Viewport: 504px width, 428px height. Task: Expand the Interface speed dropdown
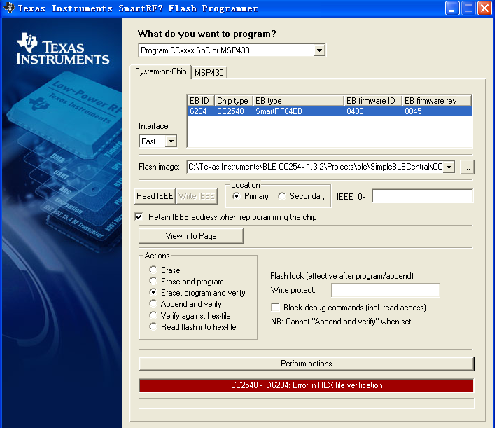(x=171, y=141)
